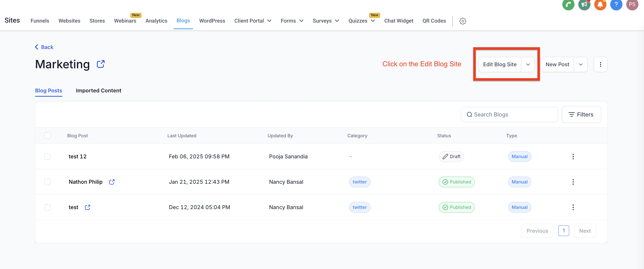Click the green phone dialer icon
This screenshot has width=644, height=269.
(568, 5)
